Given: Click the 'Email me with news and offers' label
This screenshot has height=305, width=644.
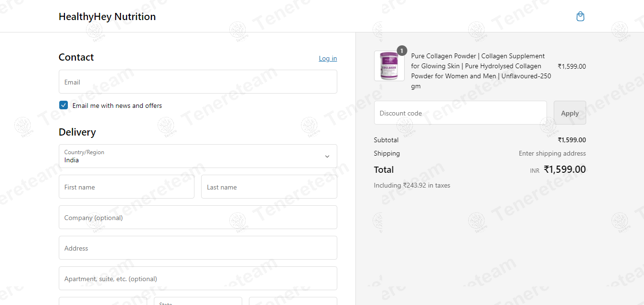Looking at the screenshot, I should (117, 105).
